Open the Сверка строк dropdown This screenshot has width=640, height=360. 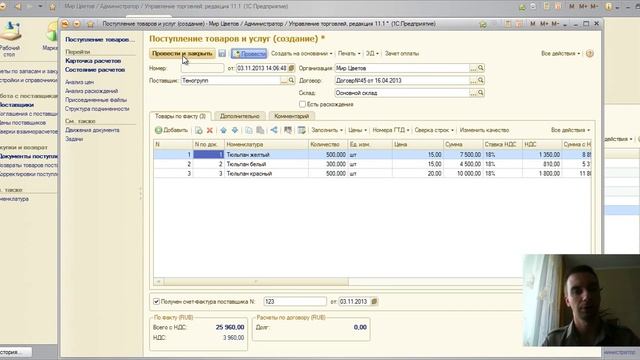434,130
